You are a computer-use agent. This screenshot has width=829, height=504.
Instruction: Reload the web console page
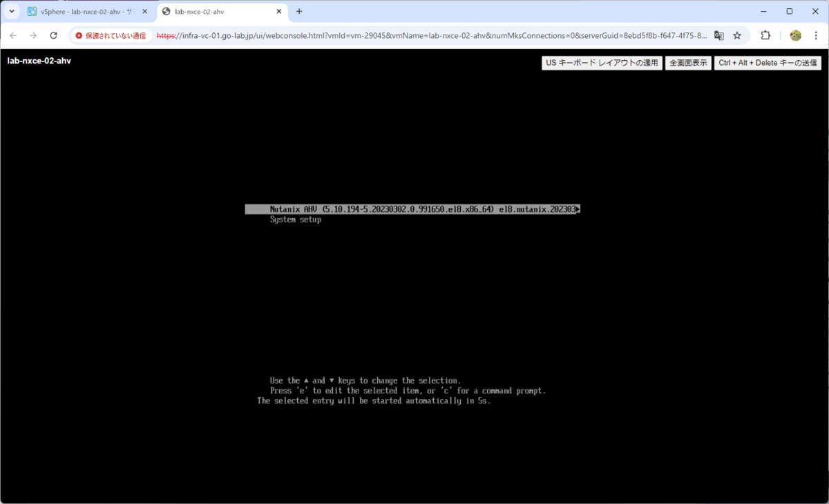pyautogui.click(x=53, y=35)
